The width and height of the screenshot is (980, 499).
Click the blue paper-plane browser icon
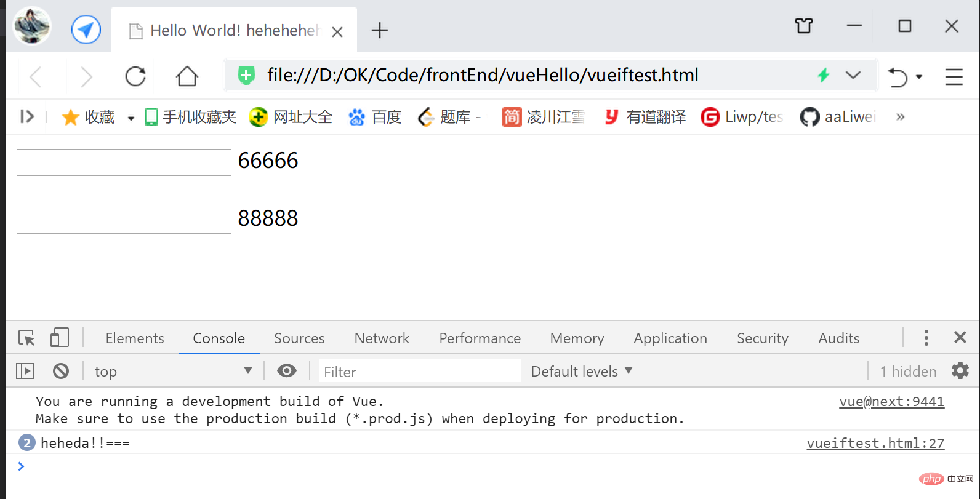pyautogui.click(x=86, y=30)
